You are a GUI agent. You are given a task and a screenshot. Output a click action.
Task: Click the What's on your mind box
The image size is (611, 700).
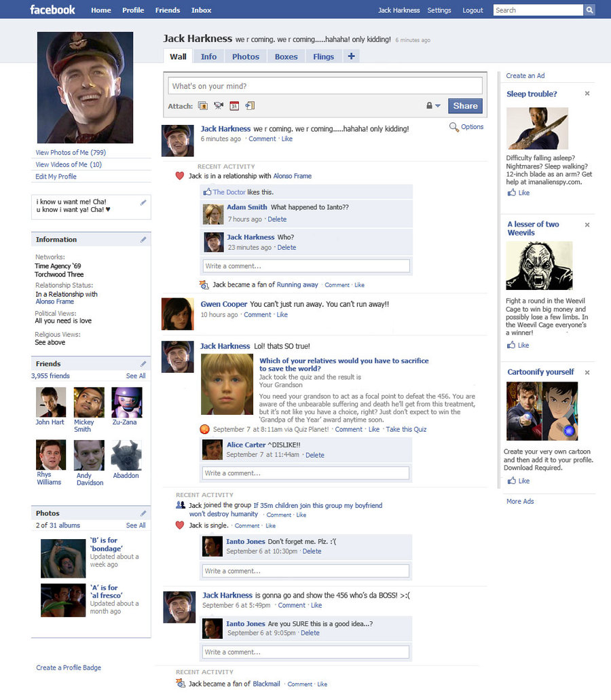[x=325, y=86]
